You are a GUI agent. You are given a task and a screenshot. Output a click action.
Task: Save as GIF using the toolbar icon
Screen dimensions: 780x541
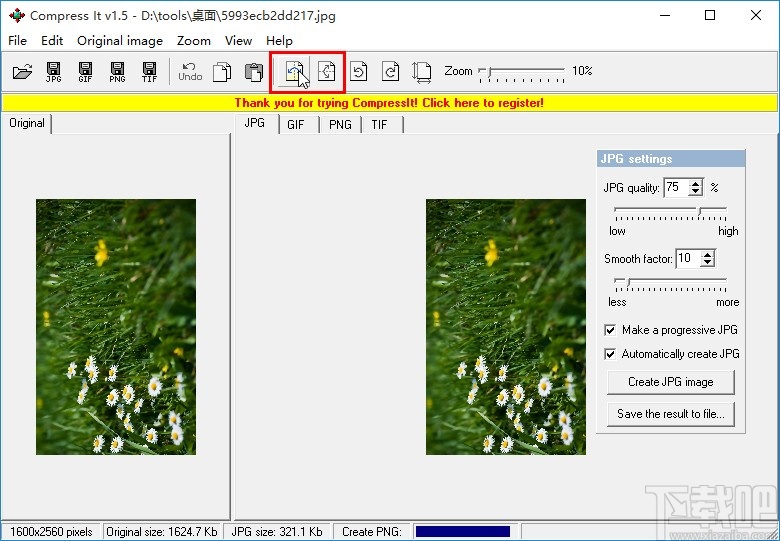click(86, 71)
